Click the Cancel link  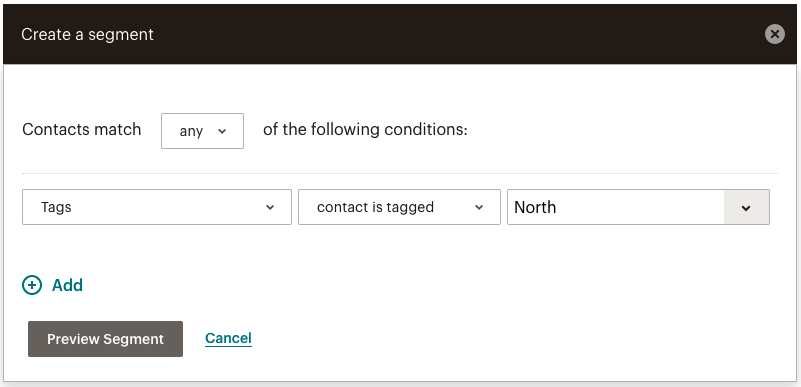point(228,338)
